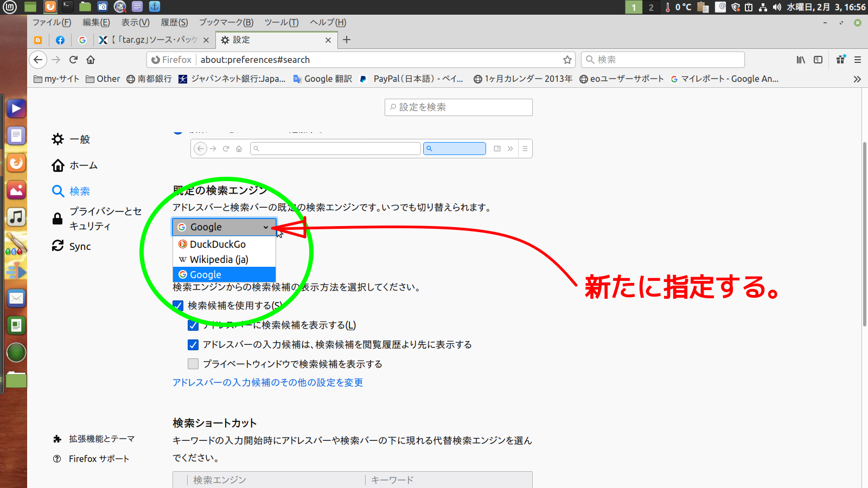Open the ブックマーク(B) menu
Image resolution: width=868 pixels, height=488 pixels.
pos(226,22)
